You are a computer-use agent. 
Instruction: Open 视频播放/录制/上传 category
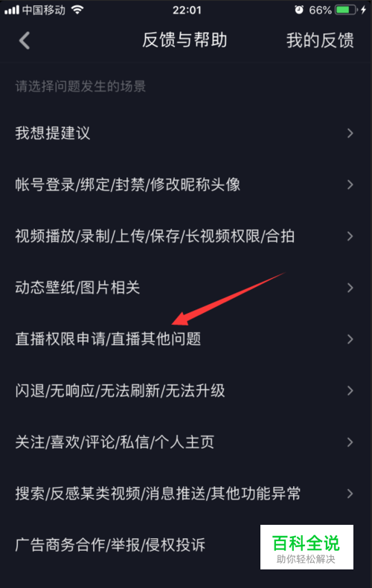click(x=186, y=236)
